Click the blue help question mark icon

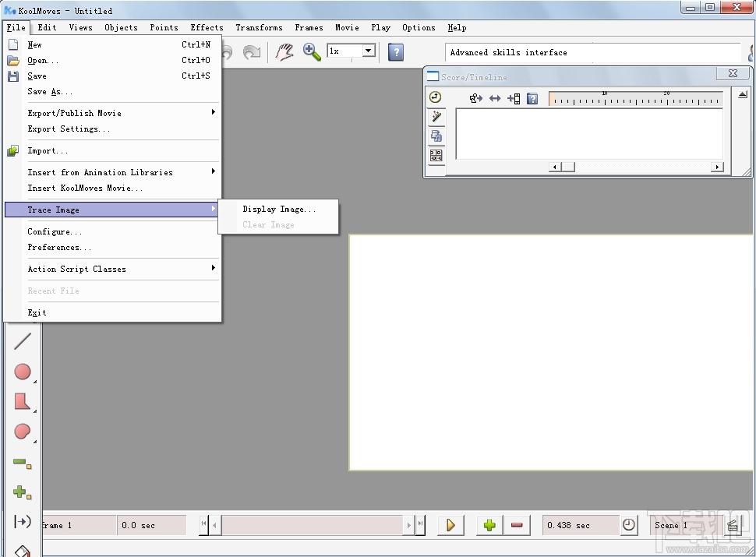click(396, 52)
